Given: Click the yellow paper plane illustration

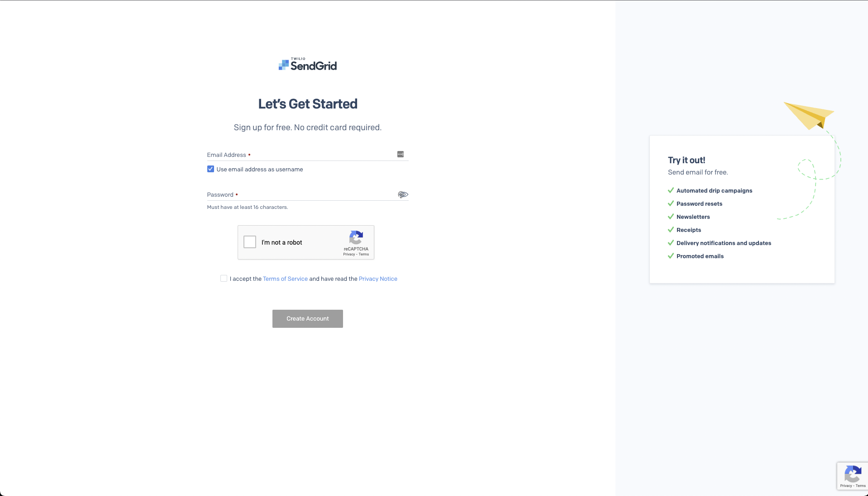Looking at the screenshot, I should 809,115.
